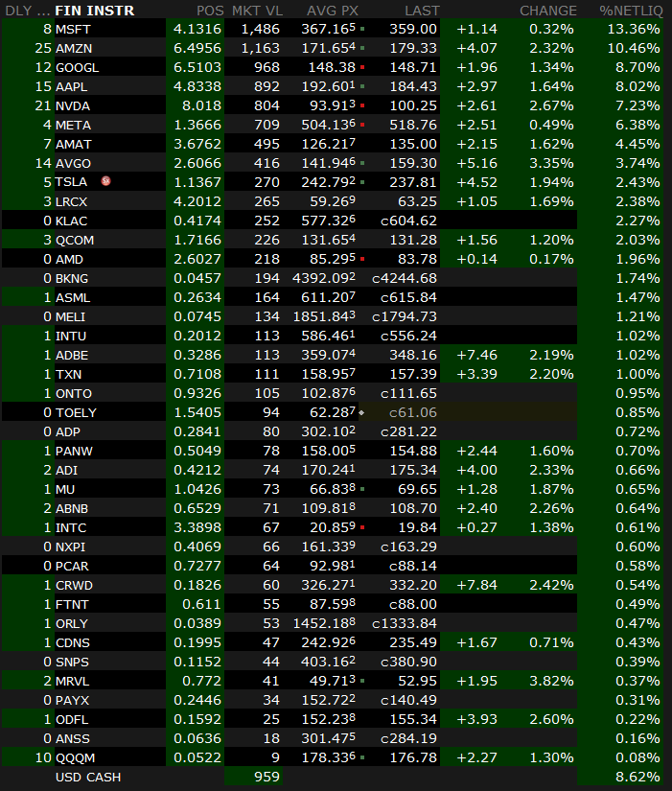Image resolution: width=672 pixels, height=791 pixels.
Task: Sort by the %NETLIQ column header
Action: 631,11
